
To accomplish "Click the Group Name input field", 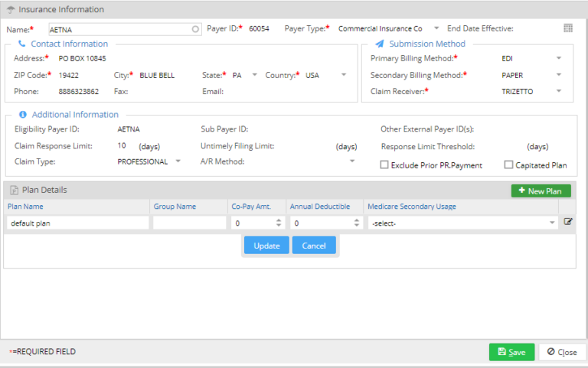I will click(188, 223).
